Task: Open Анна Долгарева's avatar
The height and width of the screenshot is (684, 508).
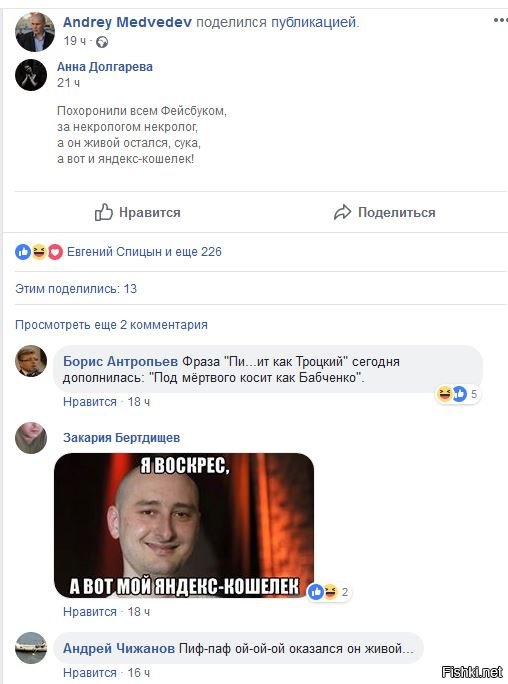Action: (x=31, y=75)
